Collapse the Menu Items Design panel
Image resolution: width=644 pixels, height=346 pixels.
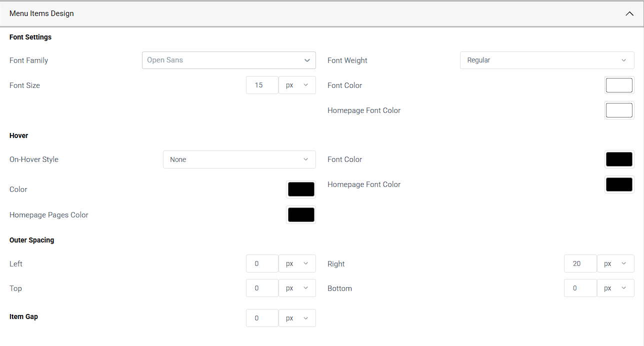coord(629,13)
